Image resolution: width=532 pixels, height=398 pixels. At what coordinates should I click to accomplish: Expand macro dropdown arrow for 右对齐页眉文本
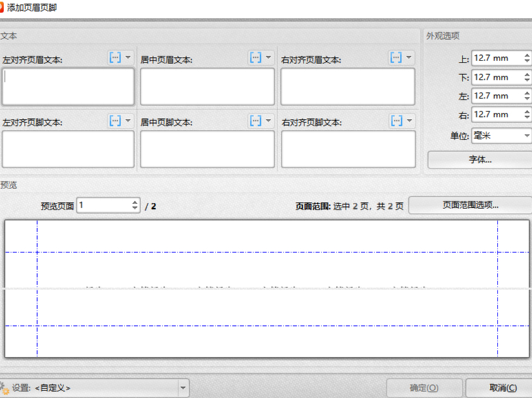click(409, 57)
